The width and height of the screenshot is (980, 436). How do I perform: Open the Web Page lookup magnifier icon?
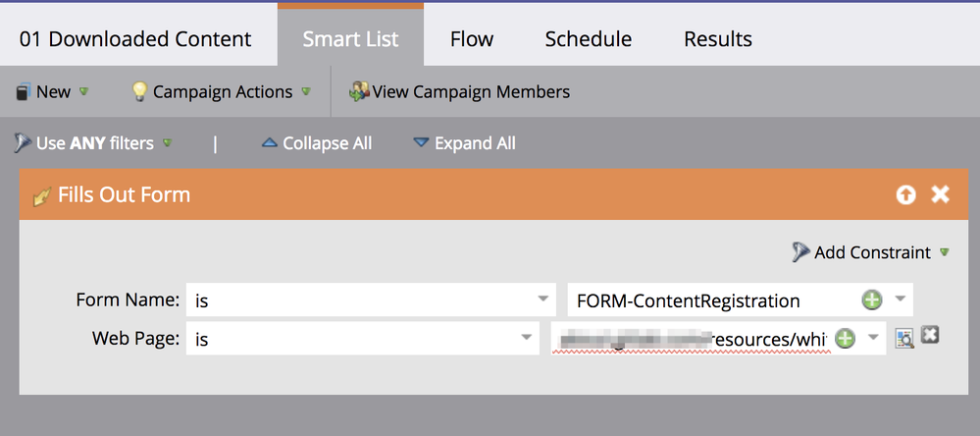tap(904, 339)
